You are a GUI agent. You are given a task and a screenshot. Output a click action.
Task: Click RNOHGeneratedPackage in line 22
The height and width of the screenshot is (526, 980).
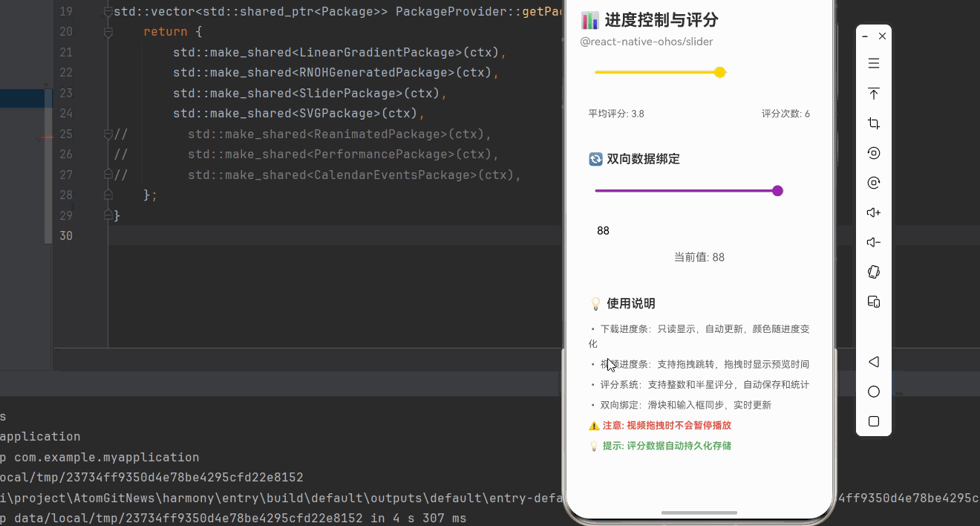click(376, 73)
